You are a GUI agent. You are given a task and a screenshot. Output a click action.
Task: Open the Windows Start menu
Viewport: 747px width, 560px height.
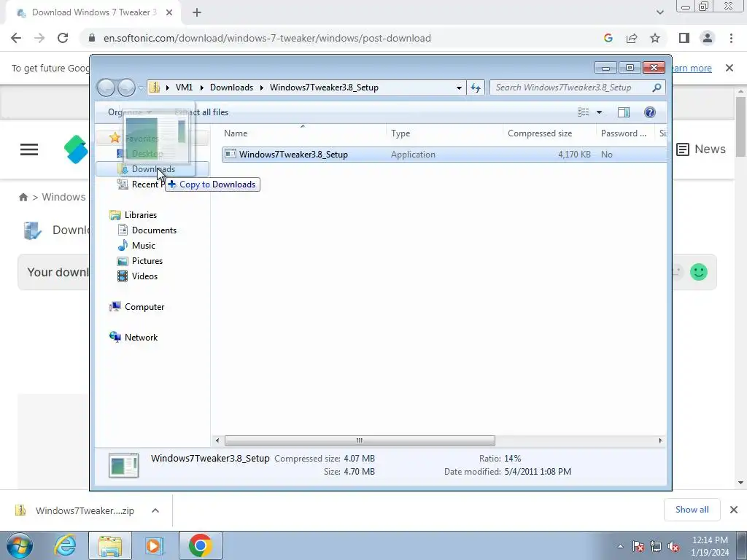[x=20, y=545]
